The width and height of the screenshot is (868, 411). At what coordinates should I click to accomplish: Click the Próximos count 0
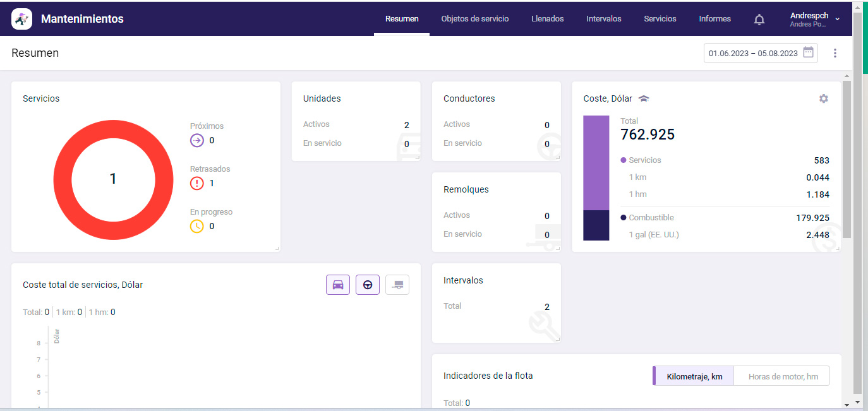(212, 140)
